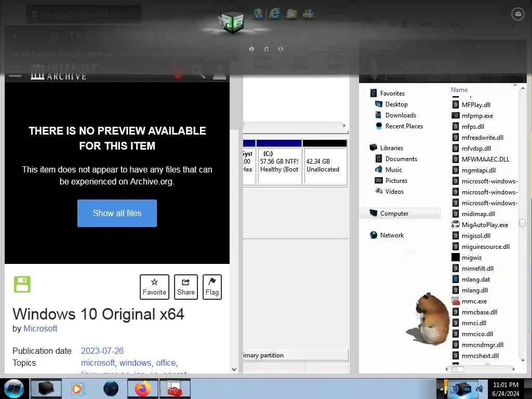Click the red toolbox taskbar icon

point(175,389)
